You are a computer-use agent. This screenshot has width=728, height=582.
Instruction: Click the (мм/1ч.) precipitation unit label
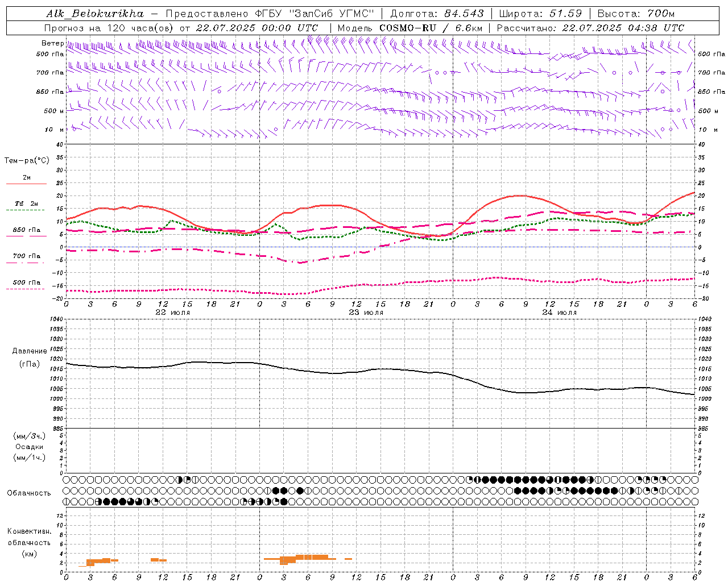[30, 458]
